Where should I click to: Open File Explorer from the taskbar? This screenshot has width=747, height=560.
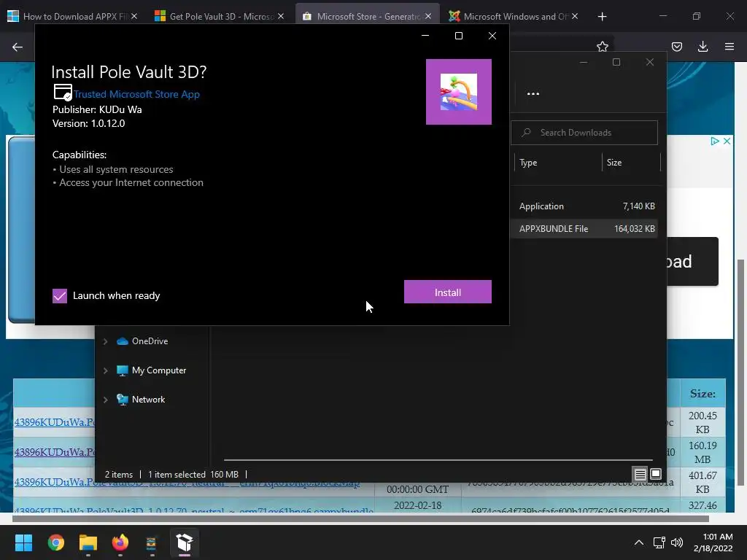point(88,542)
